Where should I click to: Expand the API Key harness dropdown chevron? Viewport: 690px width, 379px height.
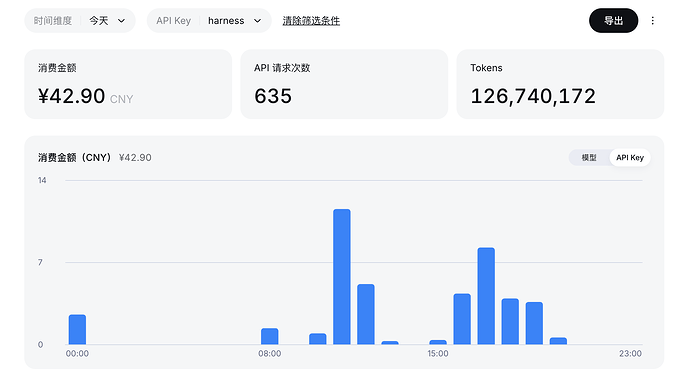coord(257,21)
